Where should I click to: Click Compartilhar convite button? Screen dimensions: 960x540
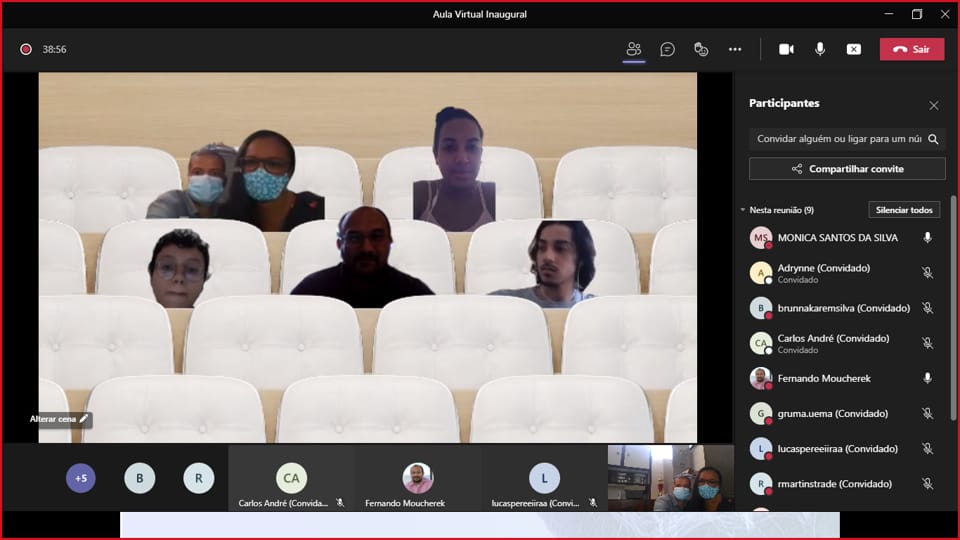(847, 168)
